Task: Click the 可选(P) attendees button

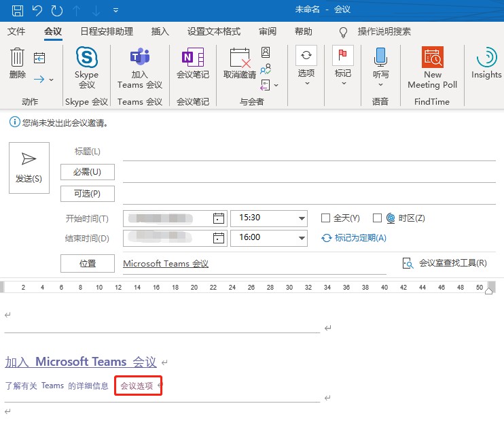Action: 88,194
